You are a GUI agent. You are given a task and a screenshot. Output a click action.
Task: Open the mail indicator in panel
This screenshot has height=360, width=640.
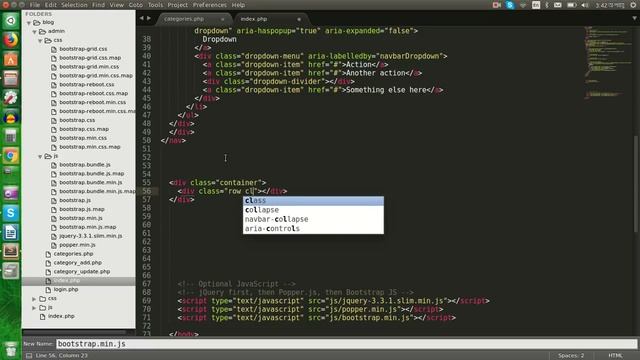coord(558,5)
